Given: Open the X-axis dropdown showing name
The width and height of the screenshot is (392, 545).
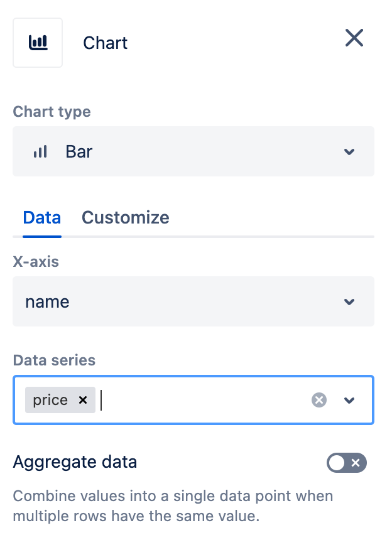Looking at the screenshot, I should click(x=193, y=301).
